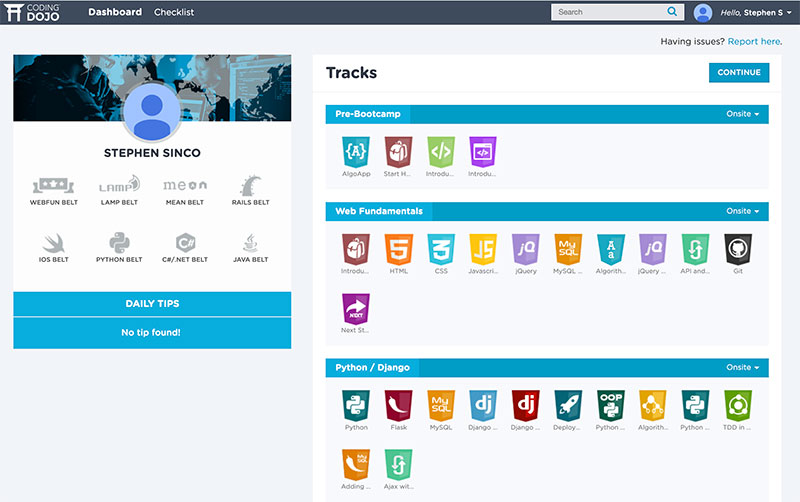Viewport: 800px width, 502px height.
Task: Go to the Checklist tab
Action: click(x=174, y=12)
